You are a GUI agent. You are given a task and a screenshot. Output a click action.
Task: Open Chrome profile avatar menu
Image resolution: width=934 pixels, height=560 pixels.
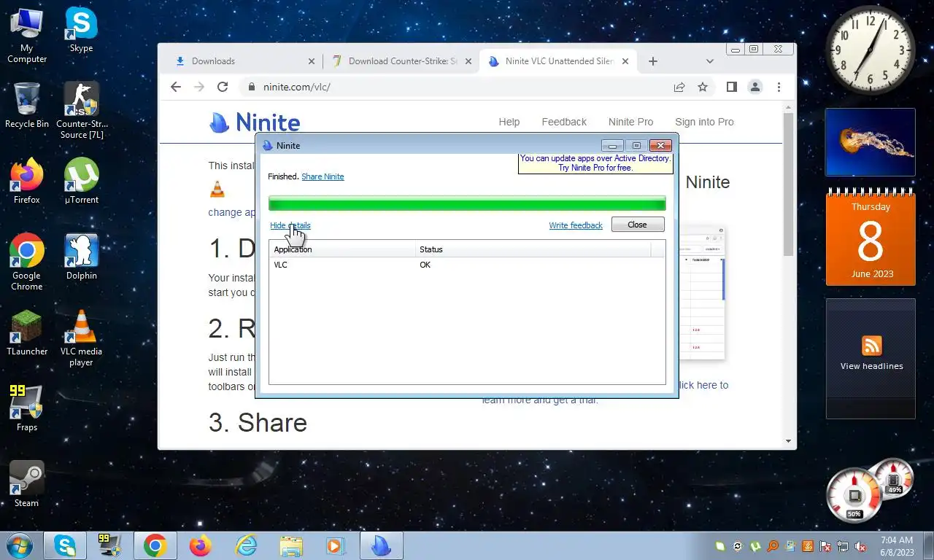(x=755, y=87)
